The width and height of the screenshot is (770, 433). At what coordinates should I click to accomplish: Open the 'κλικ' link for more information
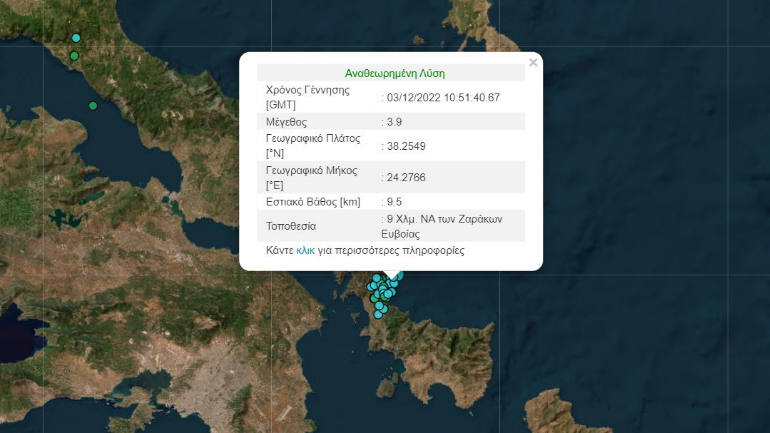[306, 251]
